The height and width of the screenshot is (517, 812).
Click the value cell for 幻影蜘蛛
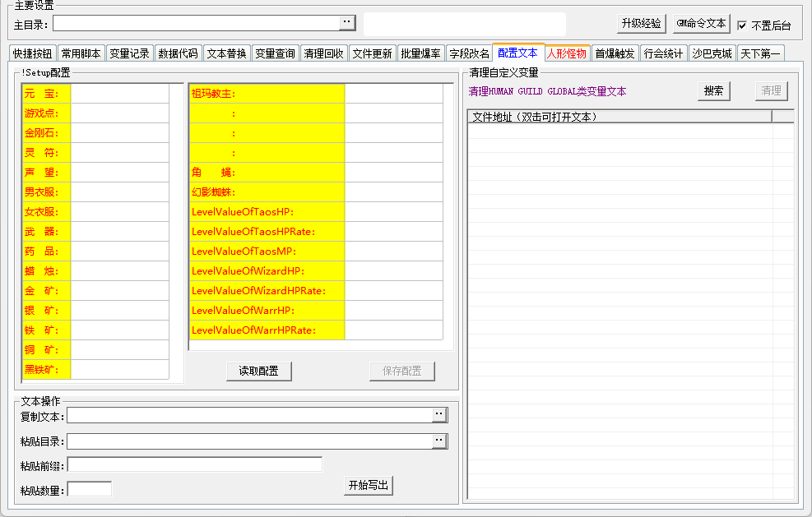(393, 192)
